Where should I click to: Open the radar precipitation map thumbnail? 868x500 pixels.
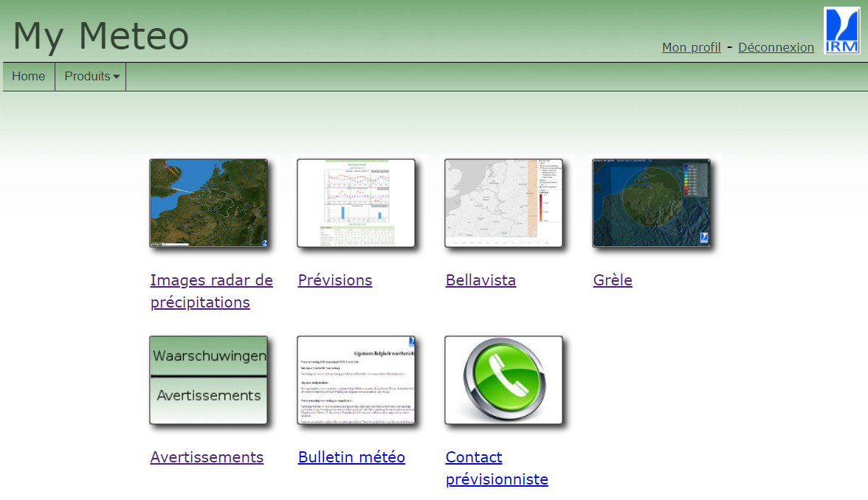pos(208,203)
